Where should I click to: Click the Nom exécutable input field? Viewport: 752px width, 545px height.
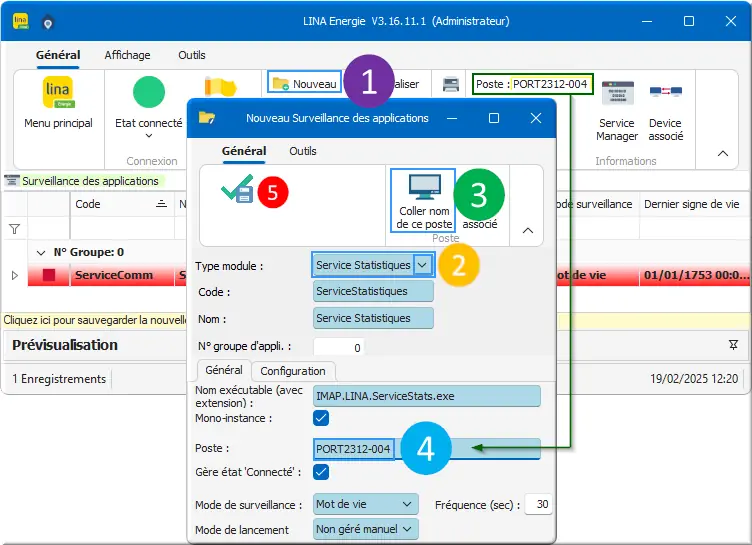(427, 396)
